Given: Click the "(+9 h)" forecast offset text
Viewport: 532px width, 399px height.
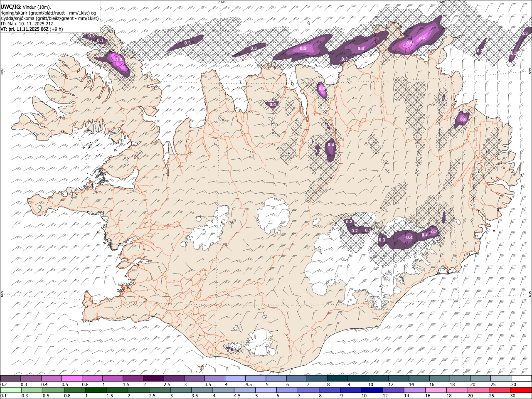Looking at the screenshot, I should coord(57,29).
